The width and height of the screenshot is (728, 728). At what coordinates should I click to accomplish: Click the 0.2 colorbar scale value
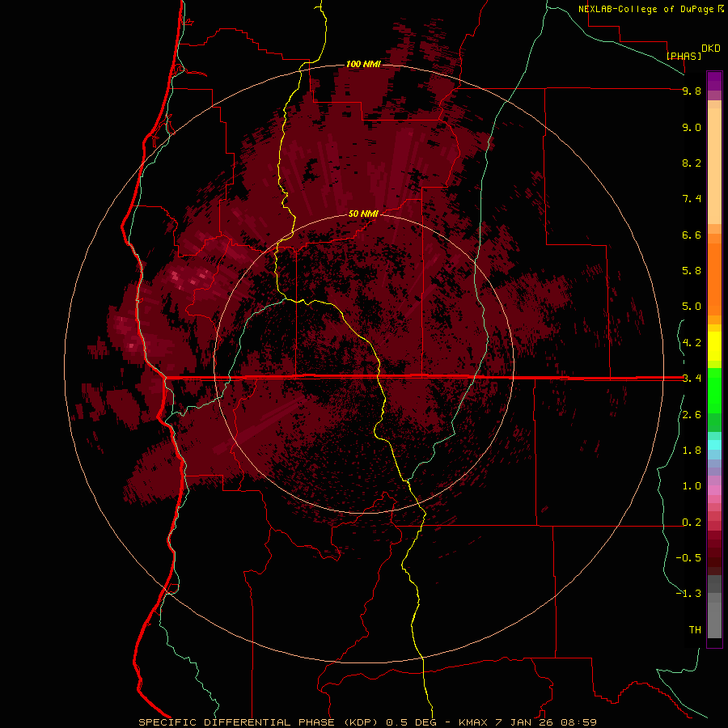(x=692, y=523)
